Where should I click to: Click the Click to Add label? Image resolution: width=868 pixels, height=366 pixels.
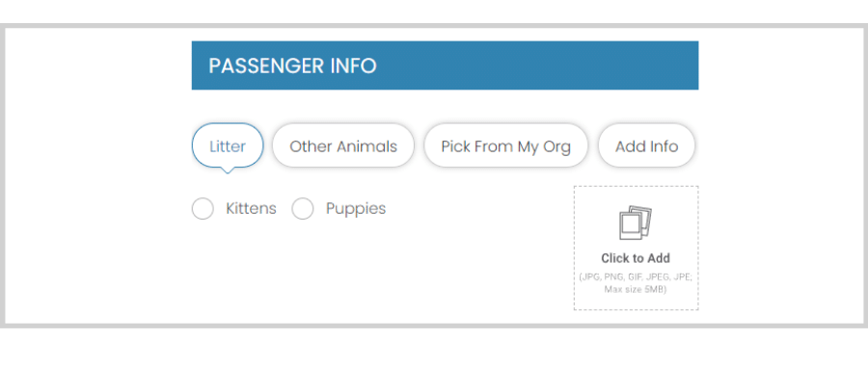coord(636,258)
